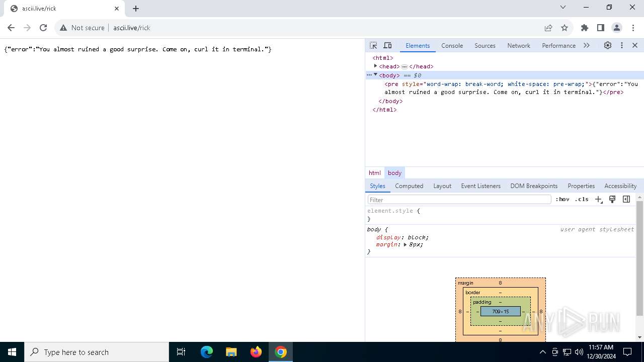
Task: Open the Computed pane tab
Action: pos(409,186)
